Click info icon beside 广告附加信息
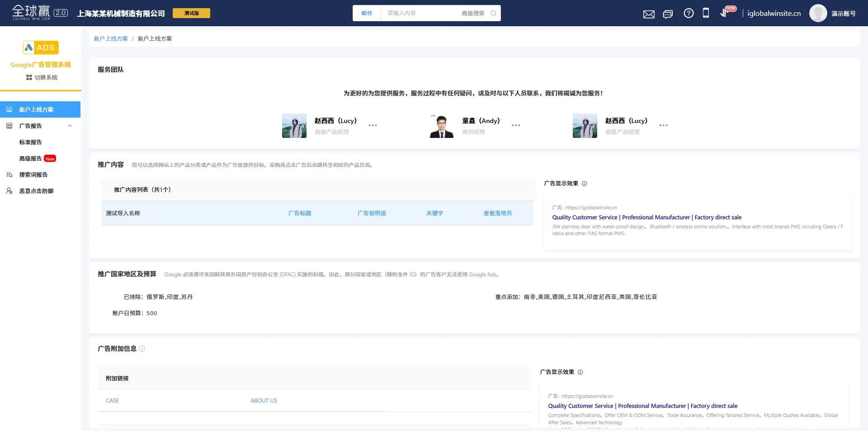The image size is (868, 431). pyautogui.click(x=142, y=349)
